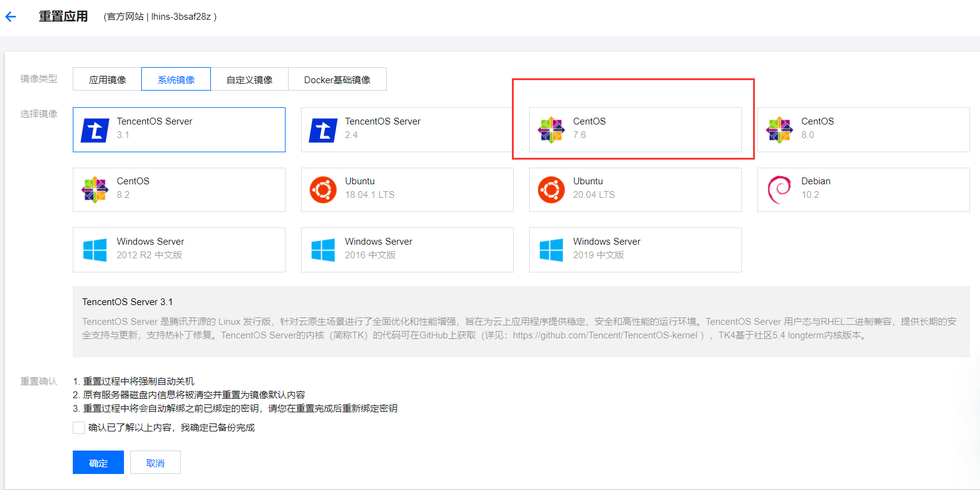Click the TencentOS Server 3.1 logo icon
980x490 pixels.
point(95,130)
